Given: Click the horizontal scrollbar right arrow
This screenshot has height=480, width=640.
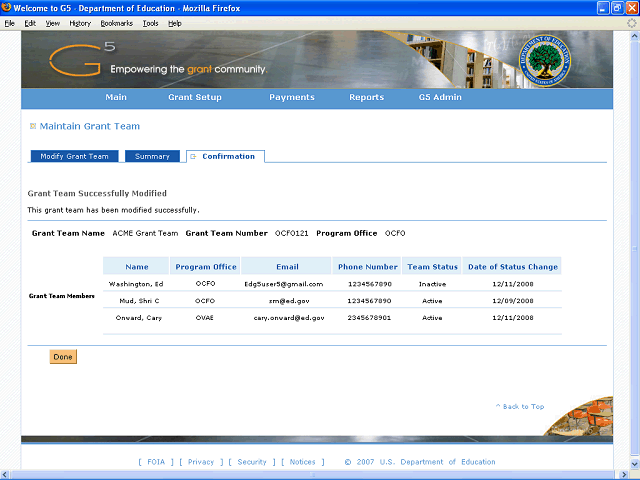Looking at the screenshot, I should [x=624, y=475].
